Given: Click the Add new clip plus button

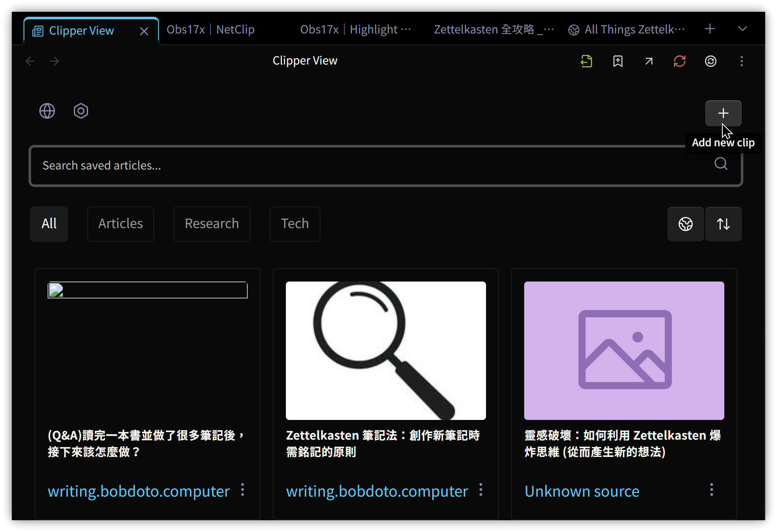Looking at the screenshot, I should click(723, 113).
